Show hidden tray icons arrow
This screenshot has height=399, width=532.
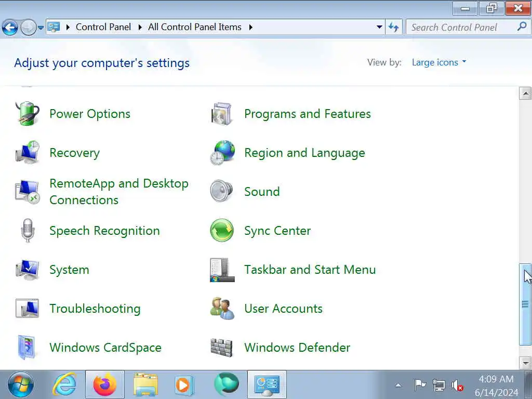[x=398, y=385]
